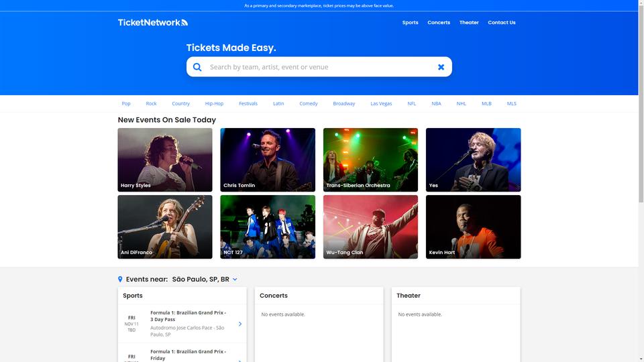The height and width of the screenshot is (362, 644).
Task: Select the Latin category
Action: [x=278, y=103]
